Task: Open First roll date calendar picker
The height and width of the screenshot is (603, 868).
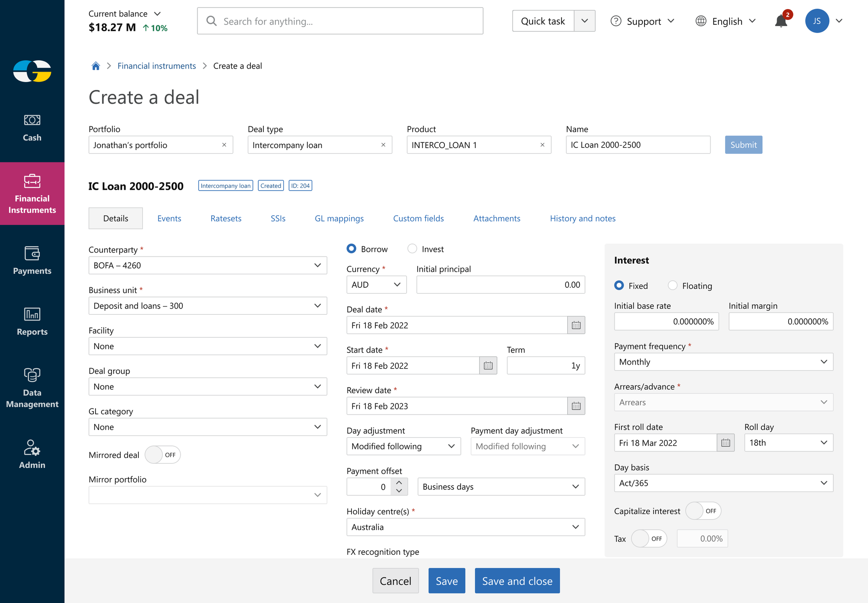Action: (725, 443)
